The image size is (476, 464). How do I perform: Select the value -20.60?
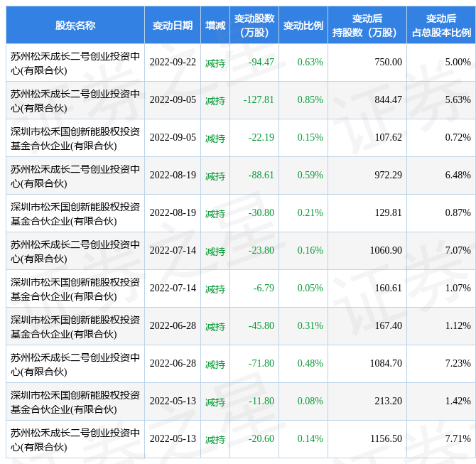tap(261, 439)
